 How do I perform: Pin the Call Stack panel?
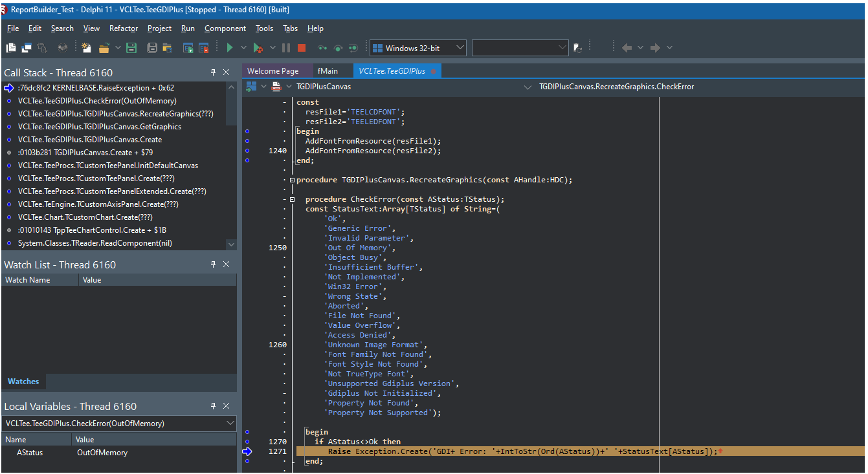[x=213, y=72]
